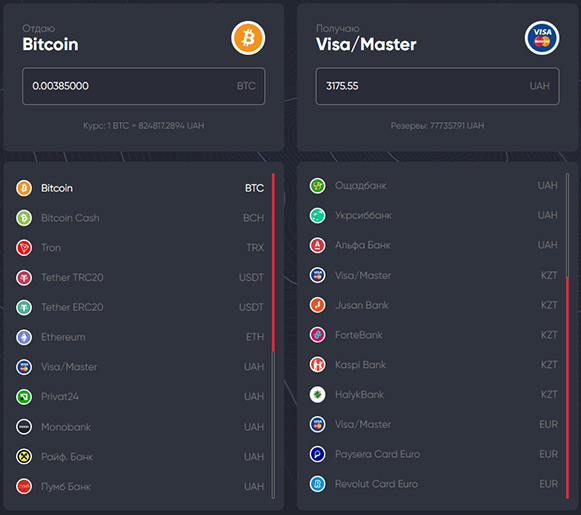Click the UAH receive amount input field
The height and width of the screenshot is (515, 581).
tap(438, 86)
